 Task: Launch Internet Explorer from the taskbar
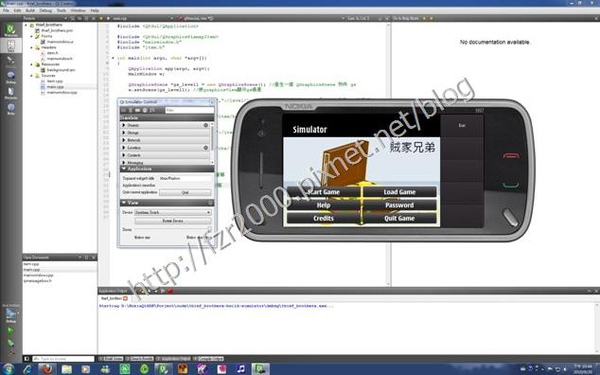tap(28, 369)
